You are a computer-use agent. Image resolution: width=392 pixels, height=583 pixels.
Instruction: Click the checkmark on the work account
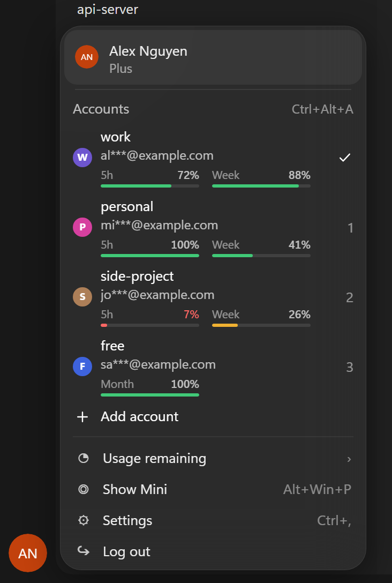345,158
